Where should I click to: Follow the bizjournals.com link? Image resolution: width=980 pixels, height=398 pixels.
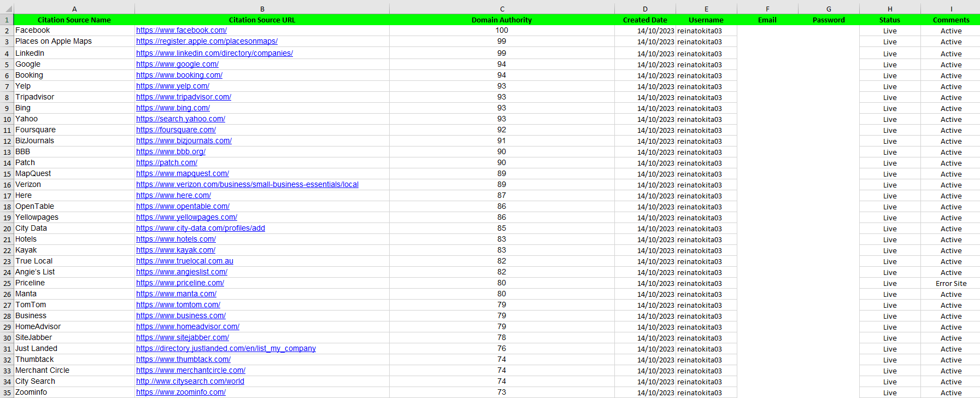184,141
